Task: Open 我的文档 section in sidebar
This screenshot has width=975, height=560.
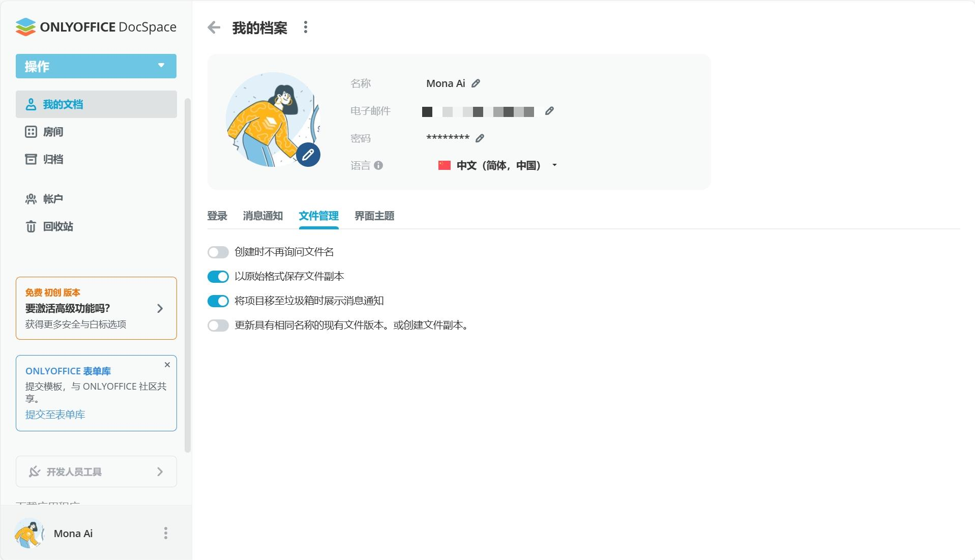Action: point(62,104)
